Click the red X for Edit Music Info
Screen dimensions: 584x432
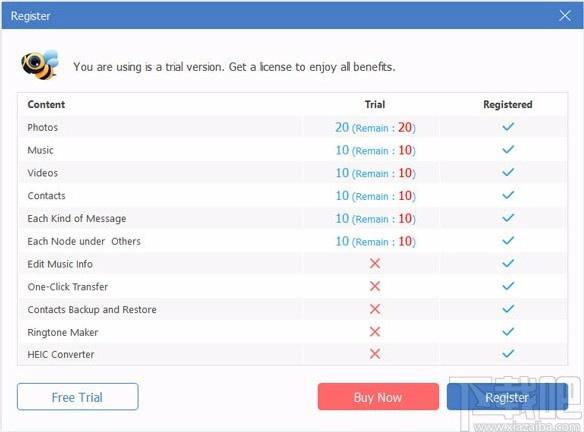point(375,264)
